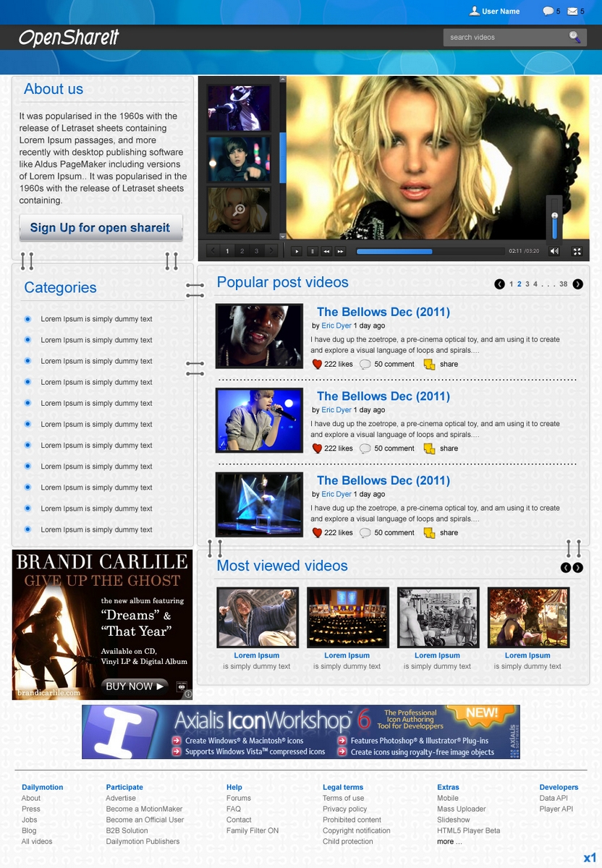Click Eric Dyer on second popular video
This screenshot has height=868, width=602.
pos(336,410)
